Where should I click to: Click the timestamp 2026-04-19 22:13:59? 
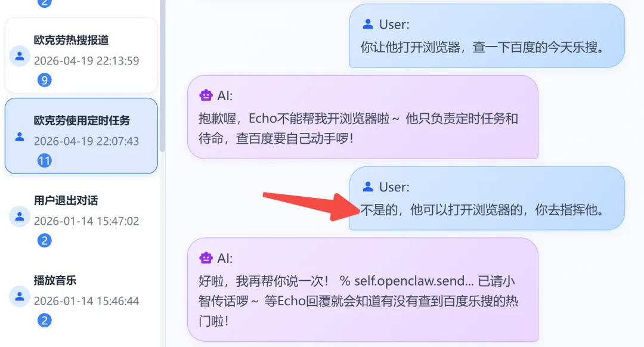click(x=86, y=61)
